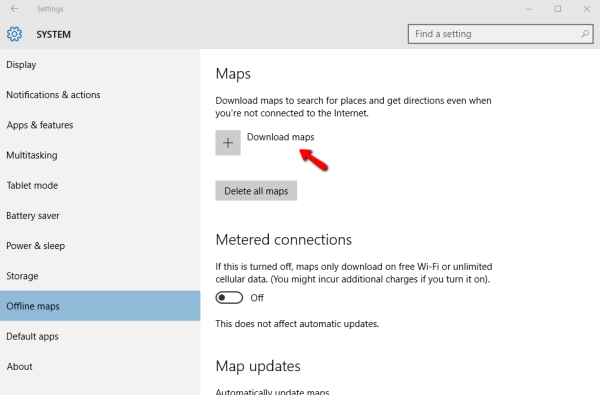
Task: Click the Delete all maps button
Action: (256, 191)
